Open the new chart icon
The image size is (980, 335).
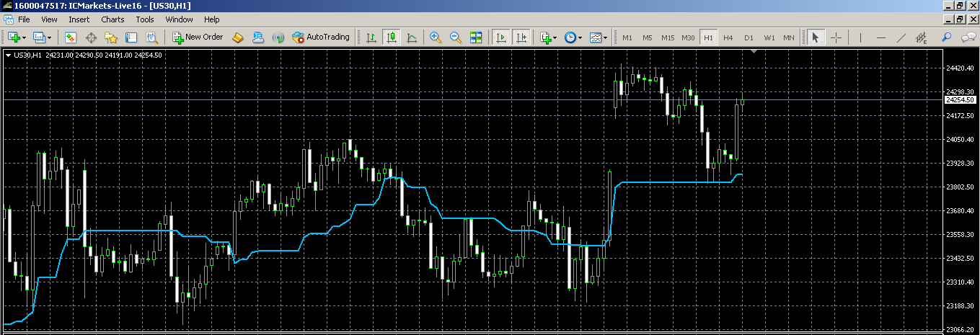pos(14,37)
